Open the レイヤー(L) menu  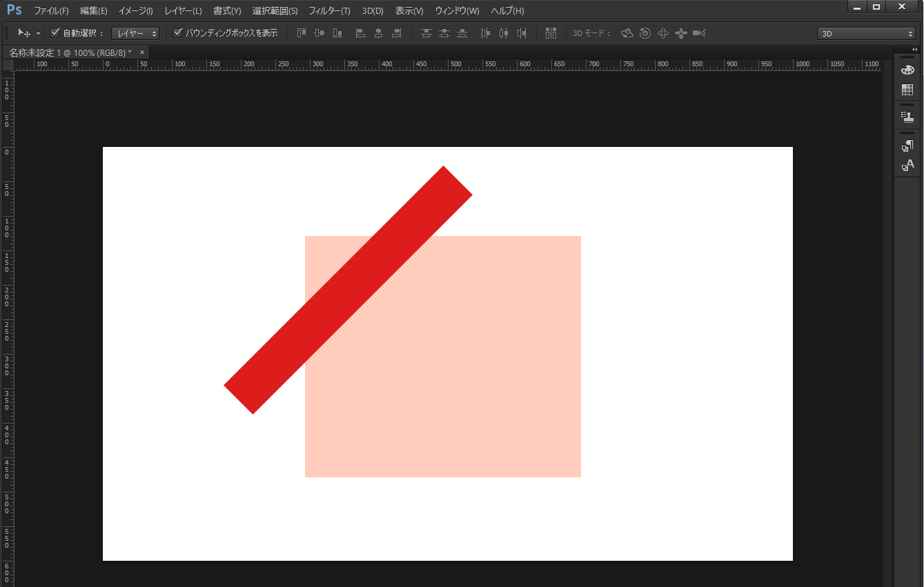[183, 11]
